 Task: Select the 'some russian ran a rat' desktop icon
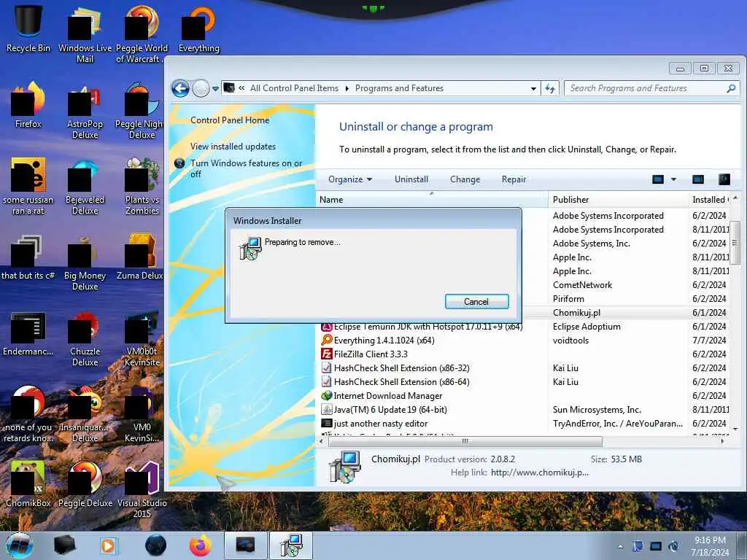(x=28, y=187)
